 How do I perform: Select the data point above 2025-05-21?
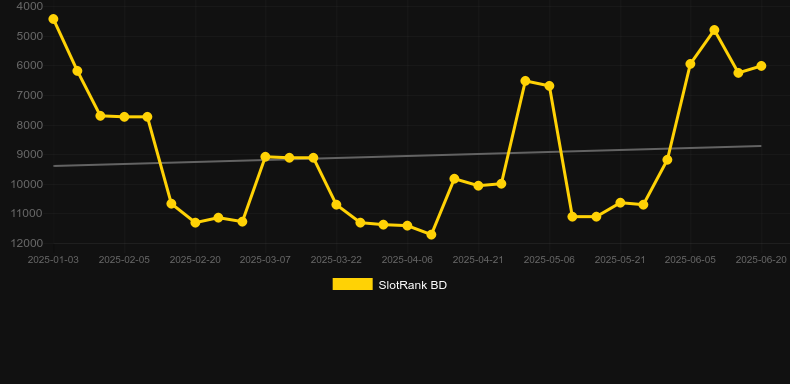point(620,203)
